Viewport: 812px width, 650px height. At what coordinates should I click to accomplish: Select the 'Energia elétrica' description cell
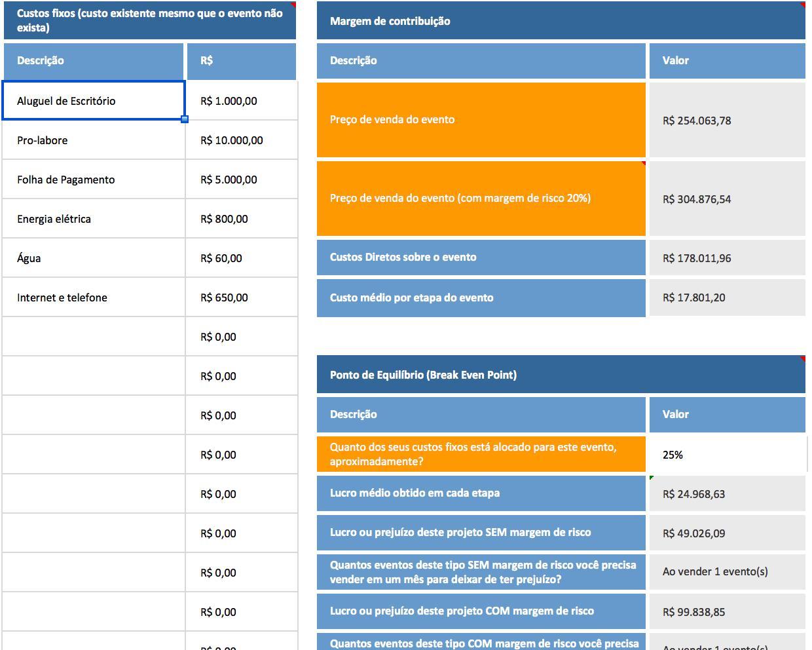click(93, 219)
